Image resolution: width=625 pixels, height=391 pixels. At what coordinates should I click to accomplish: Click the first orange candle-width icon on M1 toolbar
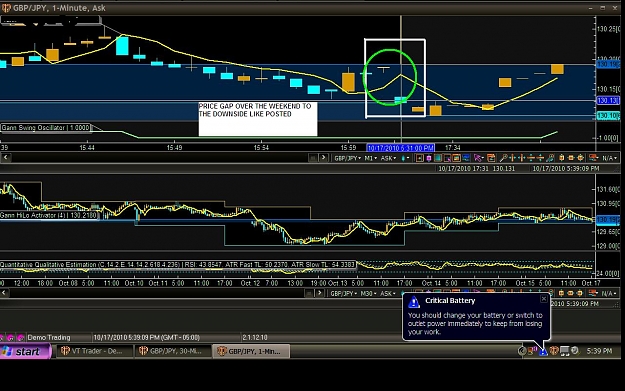click(562, 158)
